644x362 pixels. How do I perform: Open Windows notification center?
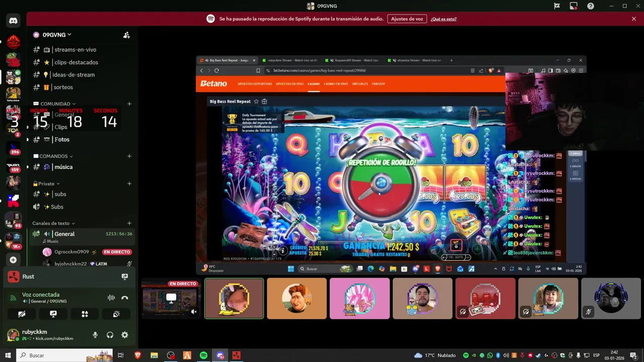(633, 355)
